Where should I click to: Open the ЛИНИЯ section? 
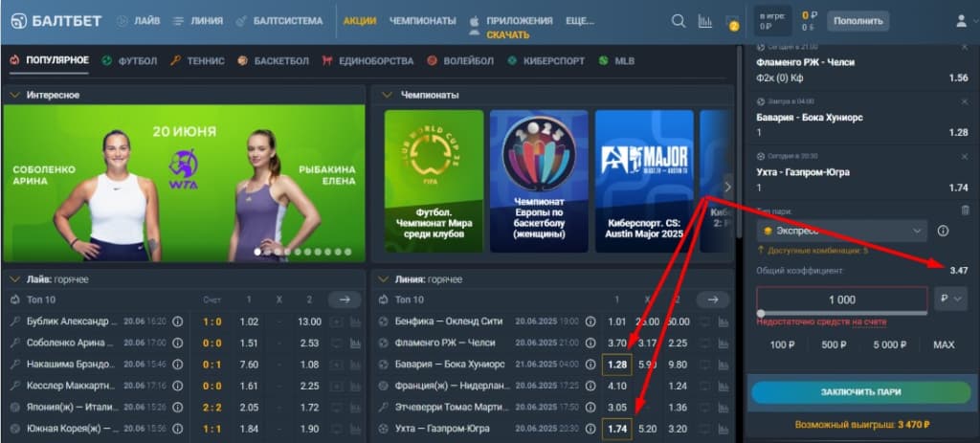[198, 21]
